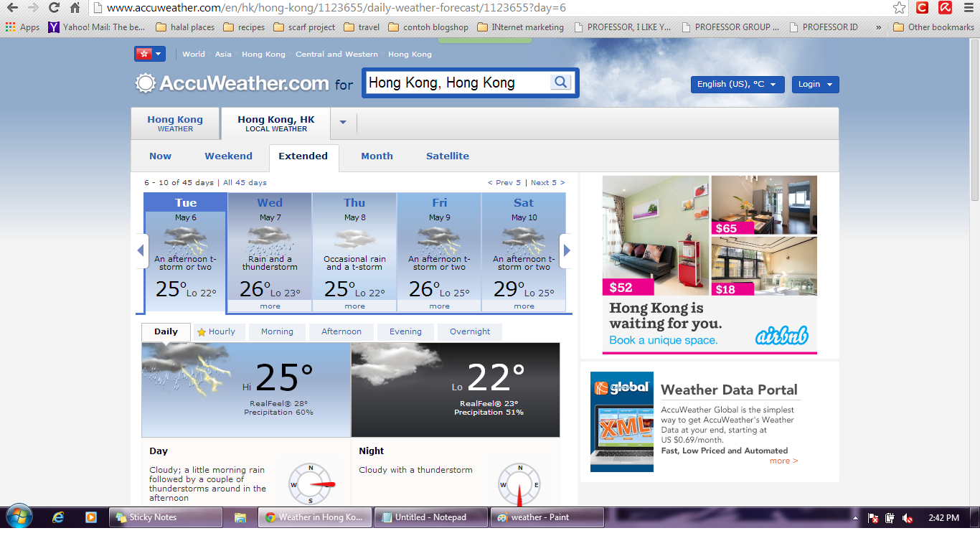
Task: Open the Weather Data Portal more link
Action: pyautogui.click(x=783, y=461)
